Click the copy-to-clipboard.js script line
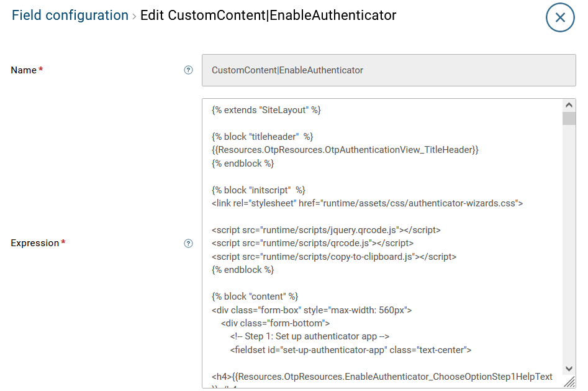The image size is (588, 391). [334, 256]
